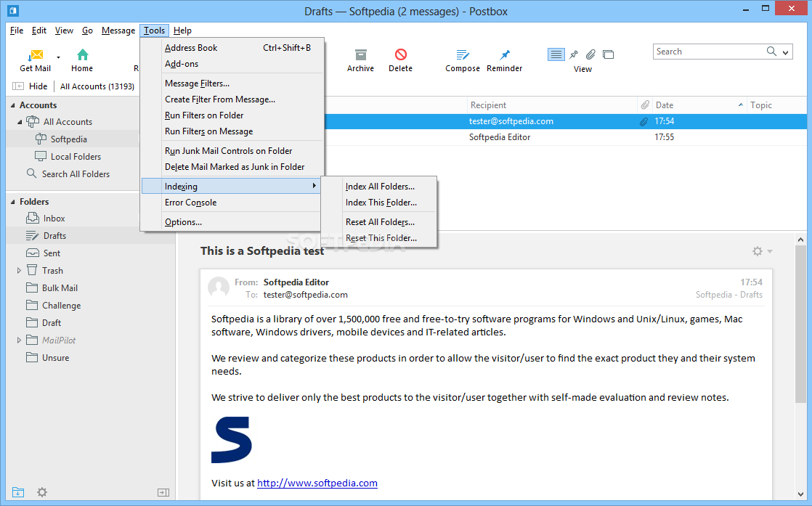This screenshot has width=812, height=506.
Task: Click the magnifier search icon
Action: click(x=771, y=52)
